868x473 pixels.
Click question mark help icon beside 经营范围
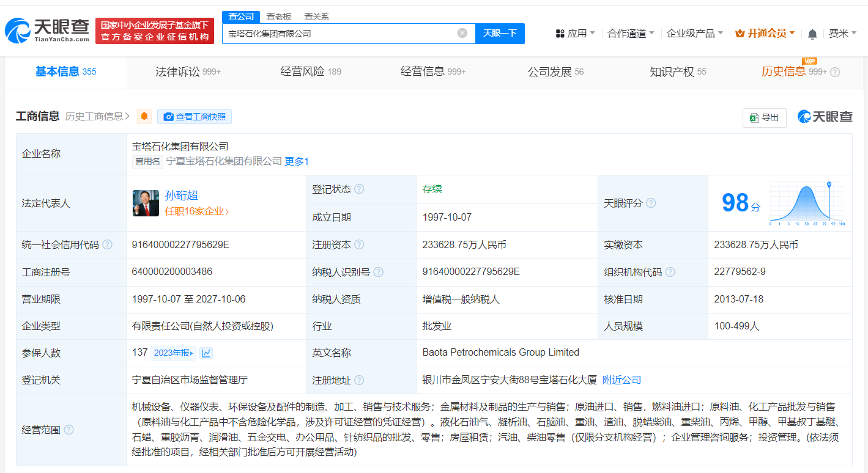[69, 430]
